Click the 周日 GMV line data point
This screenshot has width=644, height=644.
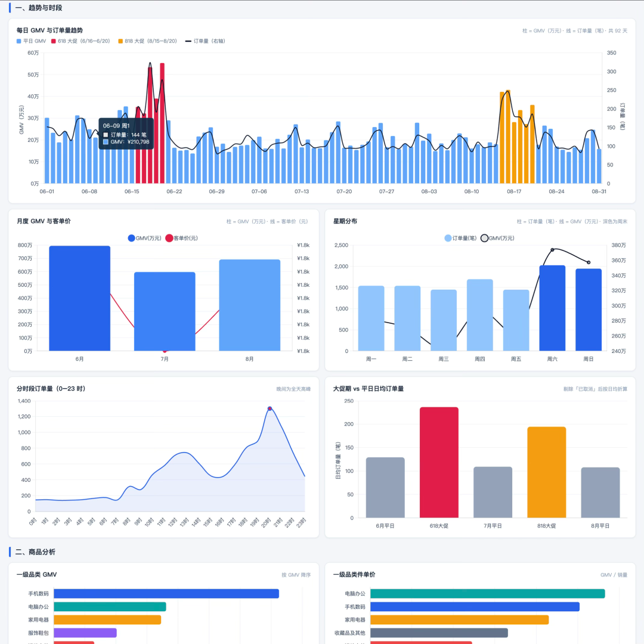pyautogui.click(x=589, y=262)
